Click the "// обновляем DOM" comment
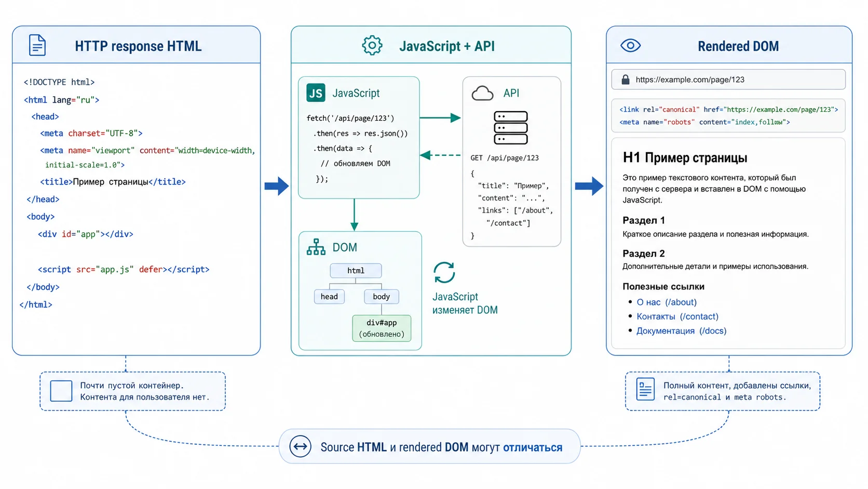 [356, 164]
